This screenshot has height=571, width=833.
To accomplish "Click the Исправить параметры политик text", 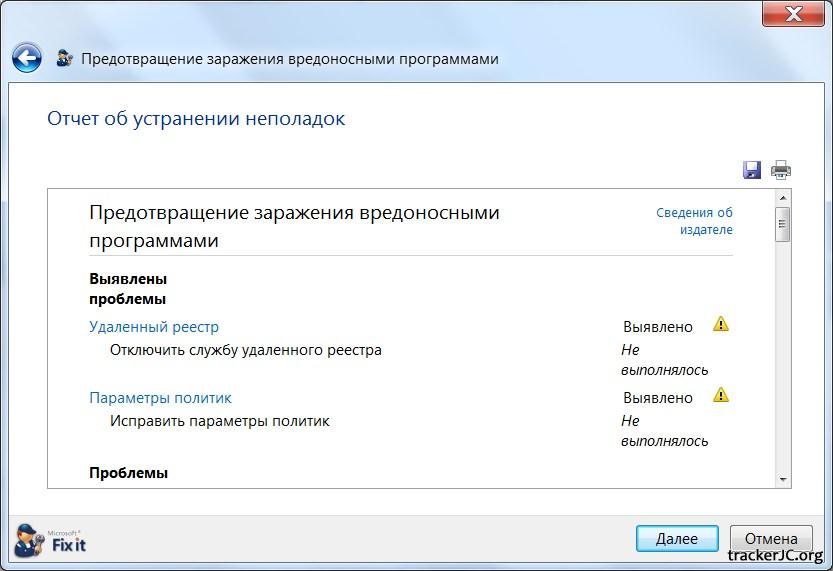I will 219,421.
